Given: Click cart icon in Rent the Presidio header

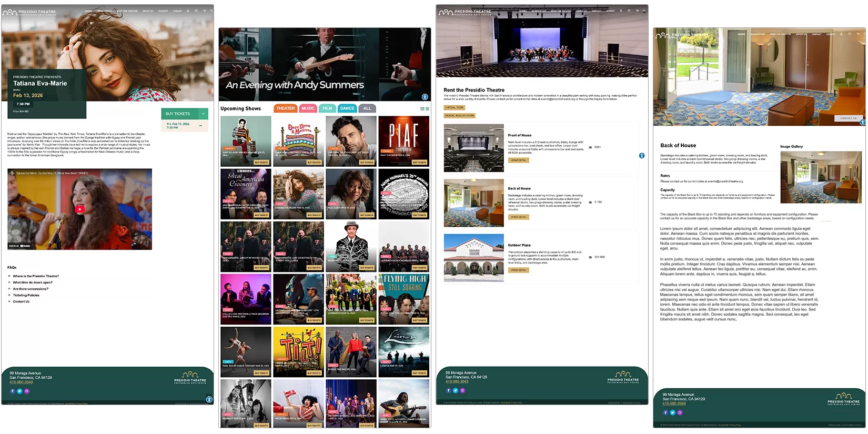Looking at the screenshot, I should [637, 11].
